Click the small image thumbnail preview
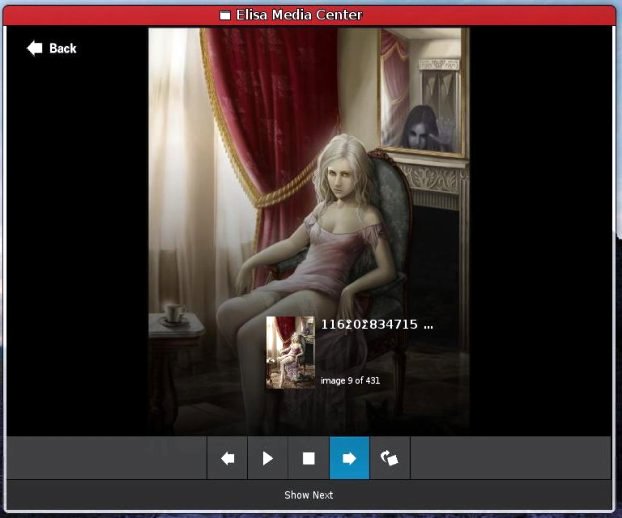This screenshot has height=518, width=622. click(x=290, y=352)
